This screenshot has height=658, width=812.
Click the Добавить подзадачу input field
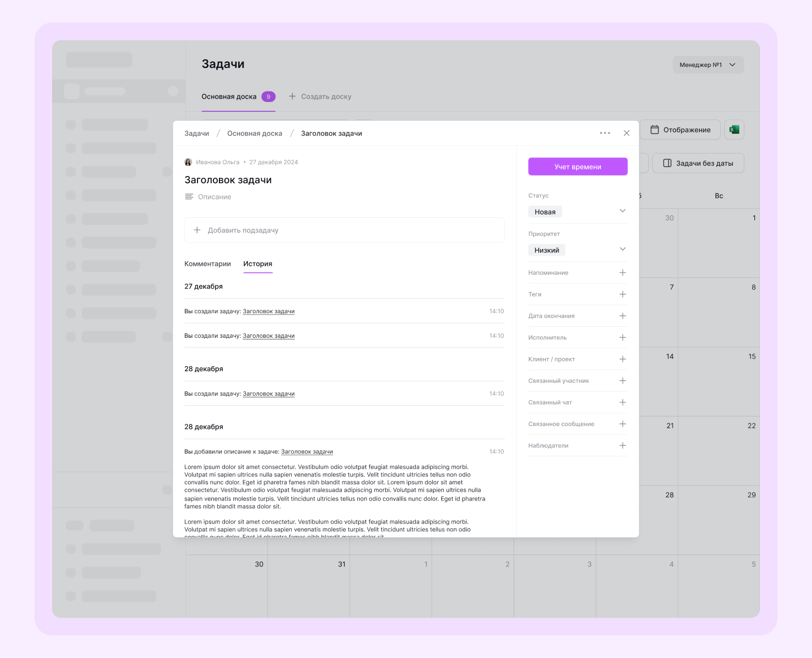coord(345,230)
